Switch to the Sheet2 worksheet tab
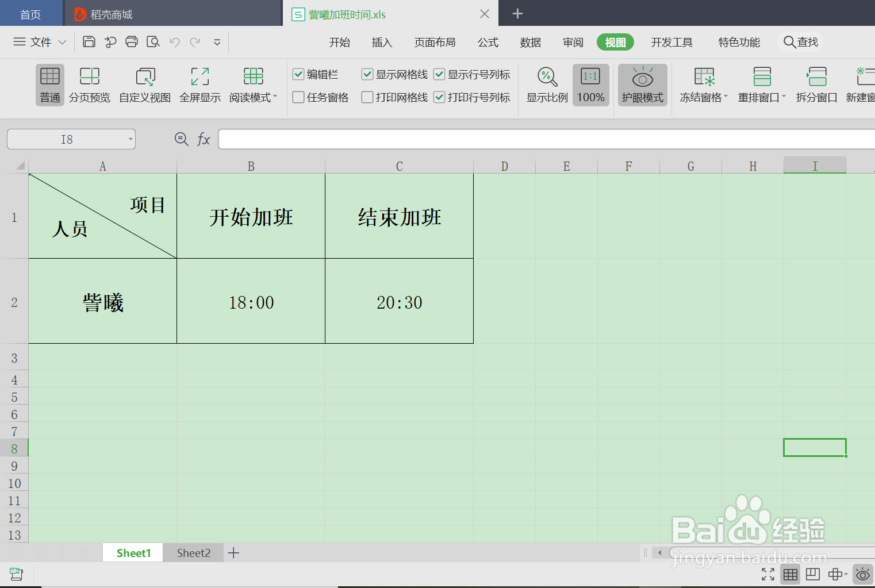Image resolution: width=875 pixels, height=588 pixels. click(x=193, y=552)
